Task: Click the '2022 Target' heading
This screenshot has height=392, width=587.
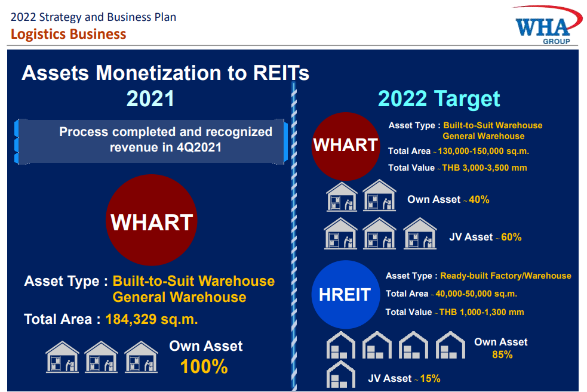Action: pyautogui.click(x=439, y=99)
